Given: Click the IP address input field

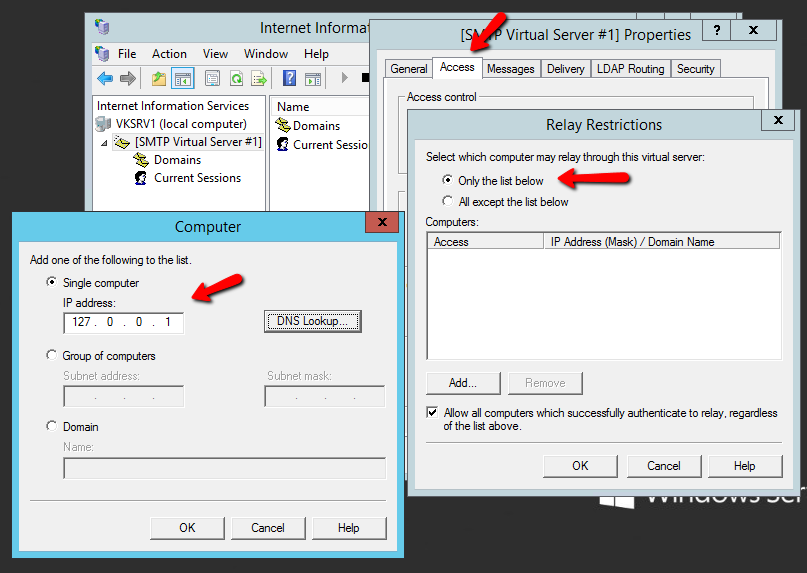Looking at the screenshot, I should [x=124, y=323].
